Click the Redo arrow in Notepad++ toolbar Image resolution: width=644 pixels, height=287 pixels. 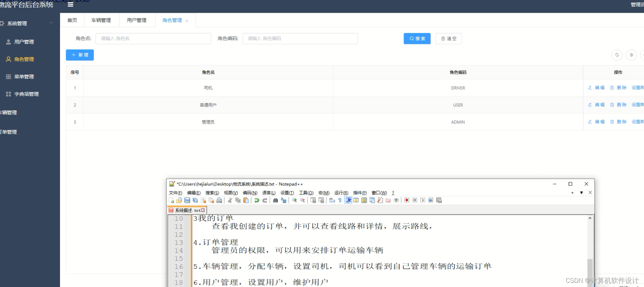(x=265, y=200)
